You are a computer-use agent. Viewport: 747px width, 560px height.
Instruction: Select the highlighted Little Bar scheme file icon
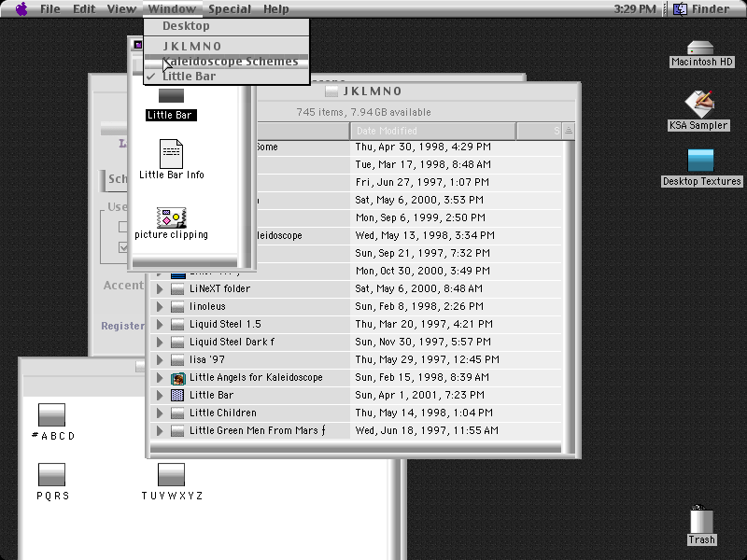pyautogui.click(x=171, y=96)
